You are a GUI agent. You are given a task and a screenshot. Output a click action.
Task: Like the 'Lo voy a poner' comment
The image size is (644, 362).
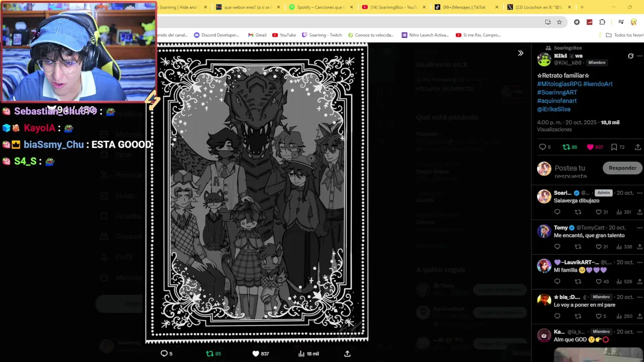(x=598, y=316)
